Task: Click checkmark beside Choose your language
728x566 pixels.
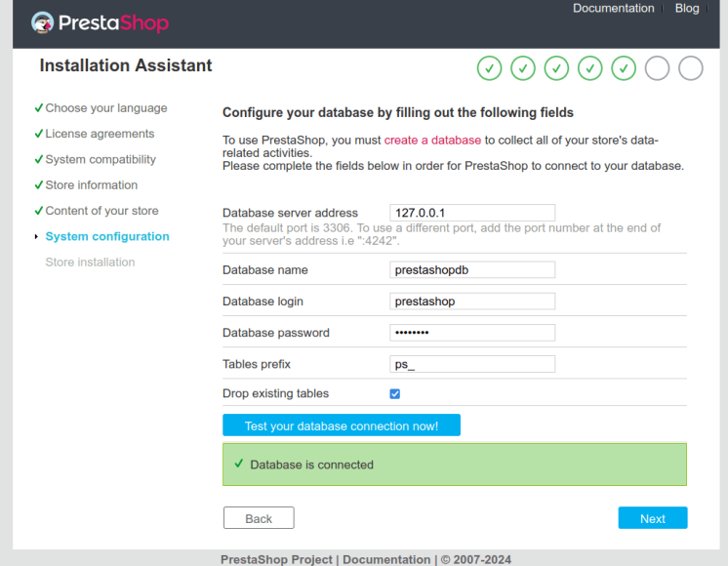Action: pos(39,107)
